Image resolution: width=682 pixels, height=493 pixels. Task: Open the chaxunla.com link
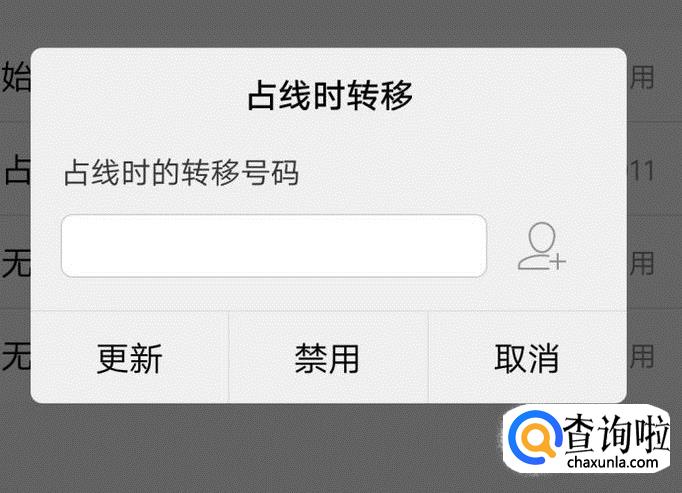pos(612,462)
